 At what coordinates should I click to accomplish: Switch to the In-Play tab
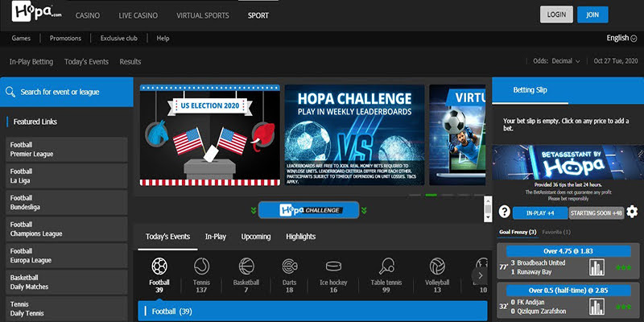[216, 237]
